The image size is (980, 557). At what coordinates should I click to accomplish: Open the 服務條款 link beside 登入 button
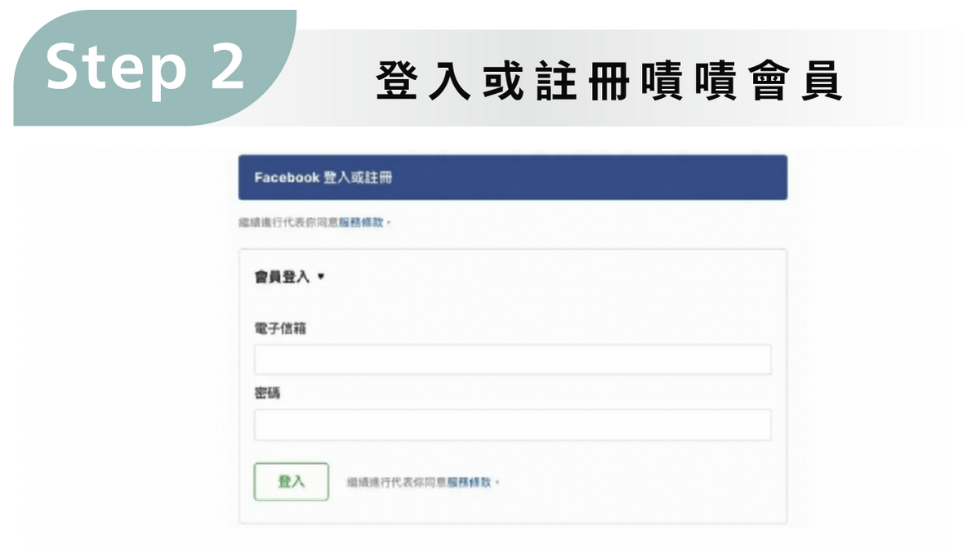click(470, 482)
